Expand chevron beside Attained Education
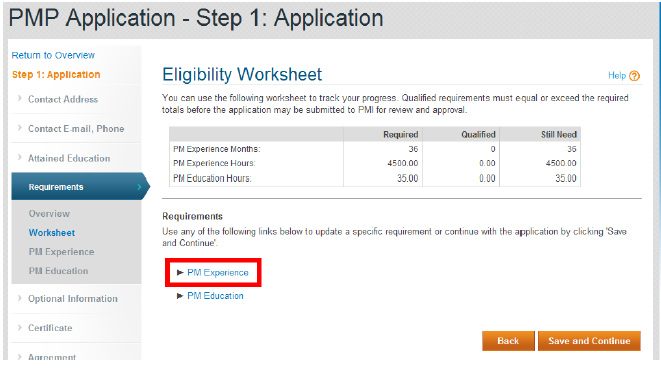The height and width of the screenshot is (388, 661). [x=20, y=157]
